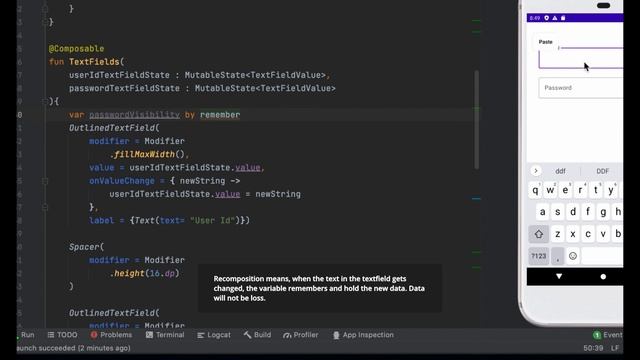The width and height of the screenshot is (640, 360).
Task: Click the TextFields function name
Action: [94, 62]
